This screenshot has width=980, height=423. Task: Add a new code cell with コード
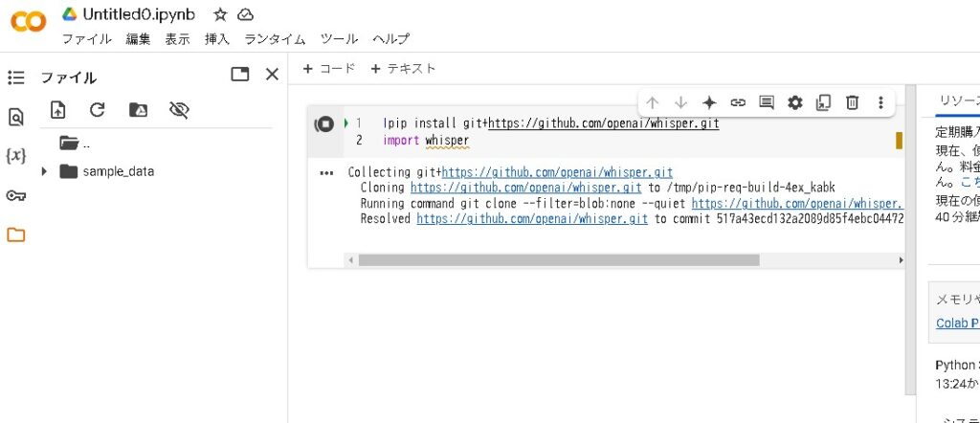click(x=329, y=69)
